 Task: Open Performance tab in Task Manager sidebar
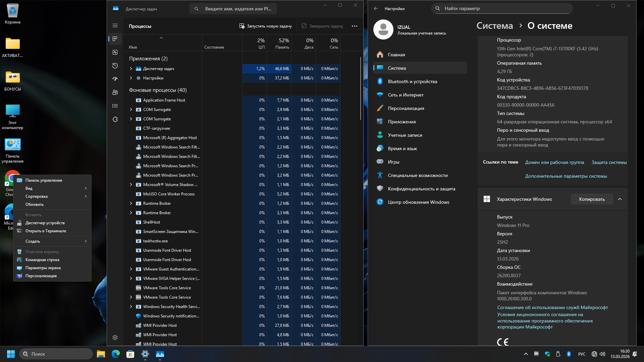point(115,52)
